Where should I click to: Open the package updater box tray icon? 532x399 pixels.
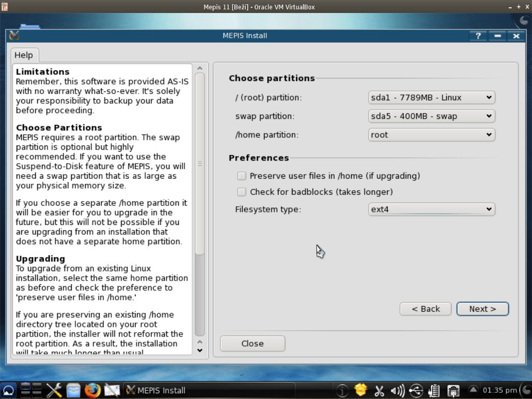pos(361,390)
